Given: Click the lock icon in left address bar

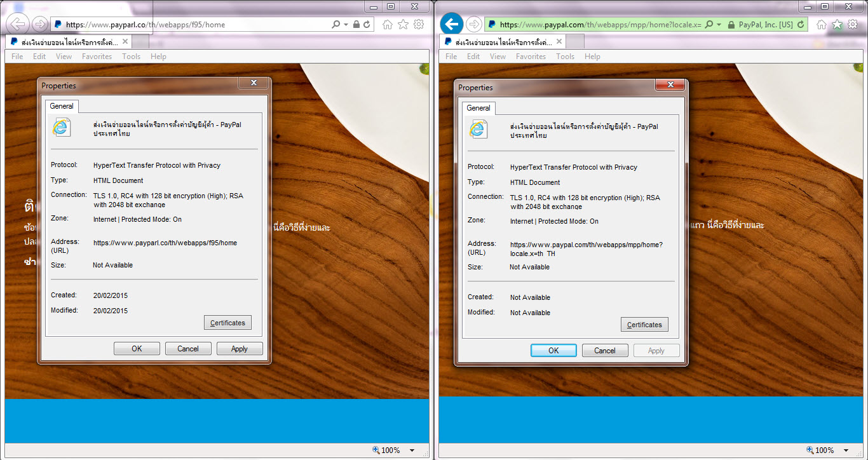Looking at the screenshot, I should coord(356,25).
